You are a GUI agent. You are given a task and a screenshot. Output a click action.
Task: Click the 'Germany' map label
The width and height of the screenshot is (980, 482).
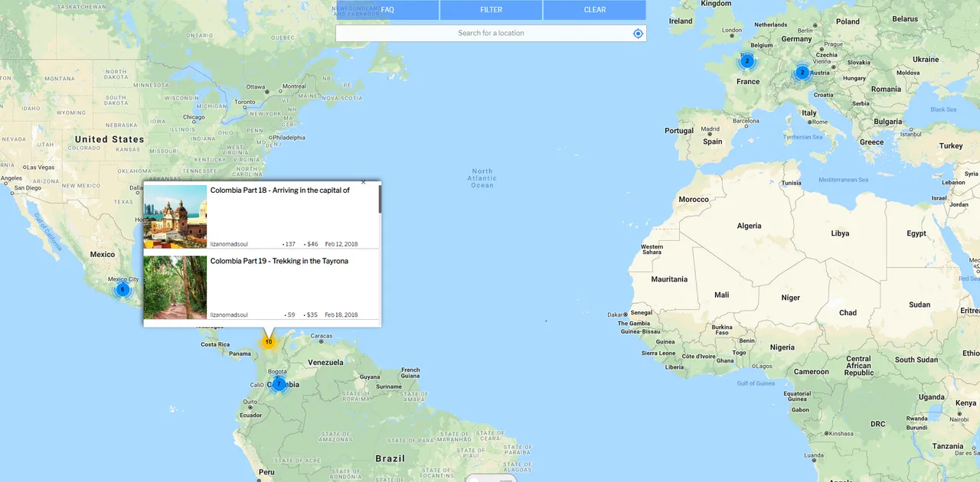(x=796, y=39)
